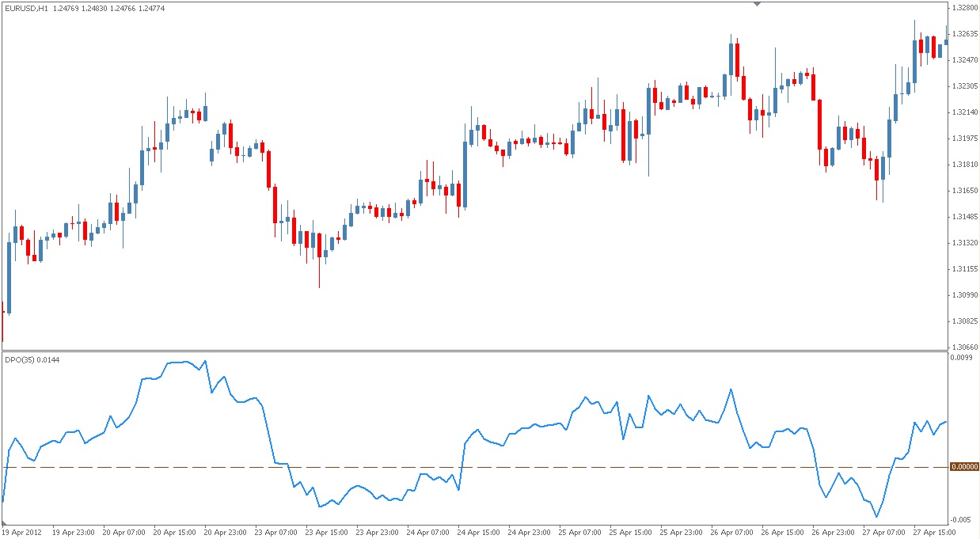Viewport: 980px width, 539px height.
Task: Click the 19 Apr 2012 date label
Action: pos(22,533)
